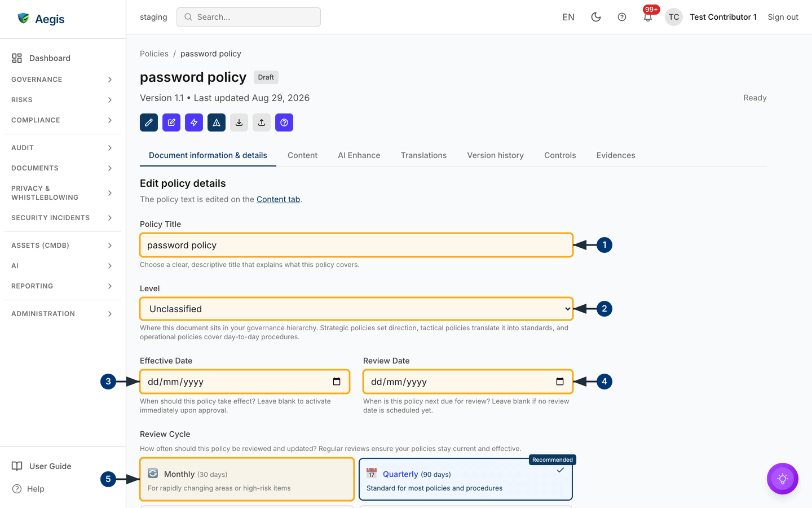Image resolution: width=812 pixels, height=508 pixels.
Task: Change language via EN selector
Action: [x=568, y=17]
